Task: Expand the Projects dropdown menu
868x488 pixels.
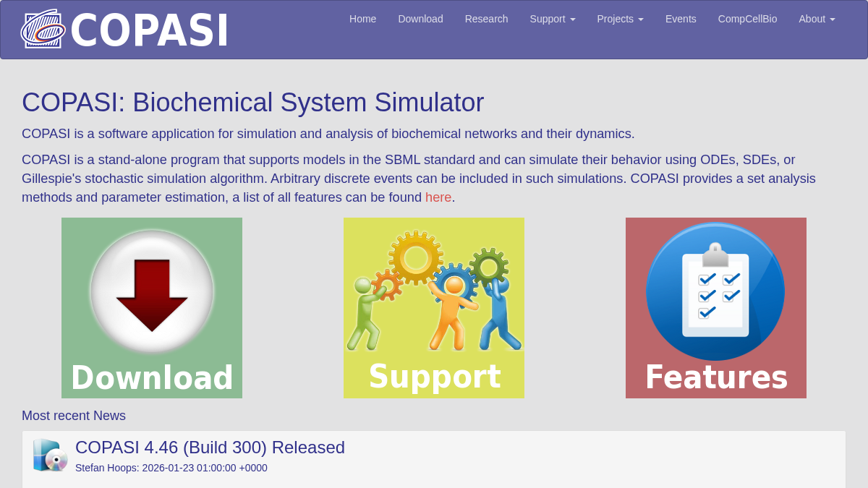Action: coord(620,19)
